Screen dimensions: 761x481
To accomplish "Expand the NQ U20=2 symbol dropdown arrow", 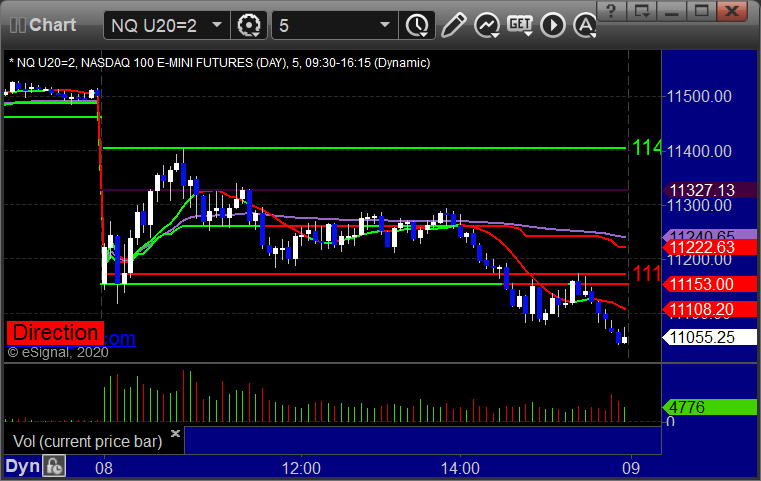I will coord(217,25).
